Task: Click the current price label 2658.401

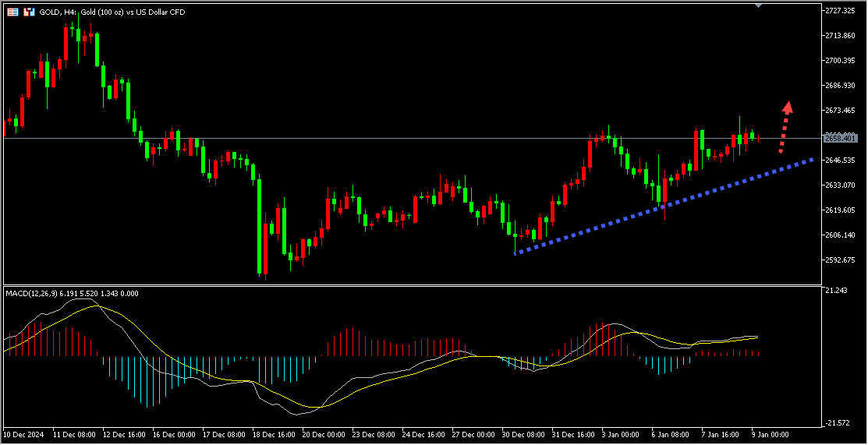Action: coord(840,138)
